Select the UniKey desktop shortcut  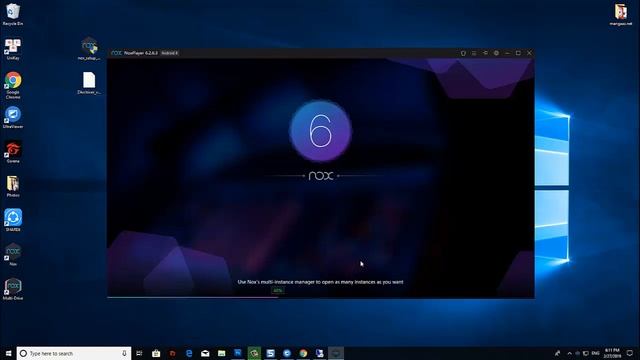point(13,49)
